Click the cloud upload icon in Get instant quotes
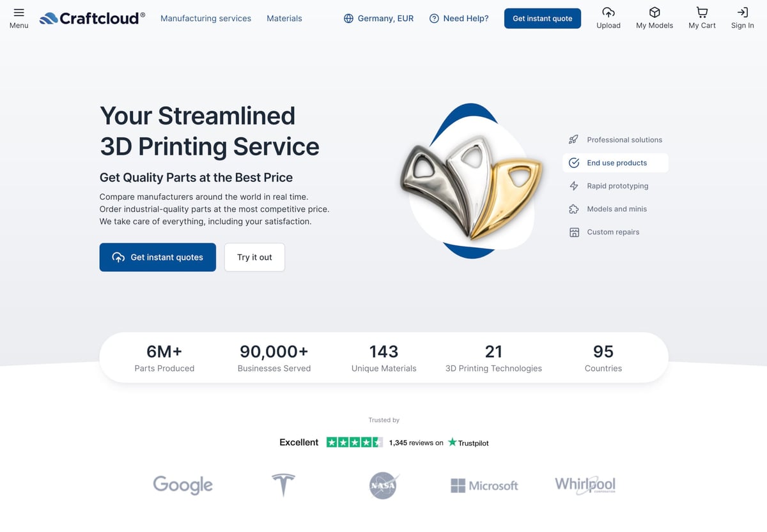 118,257
